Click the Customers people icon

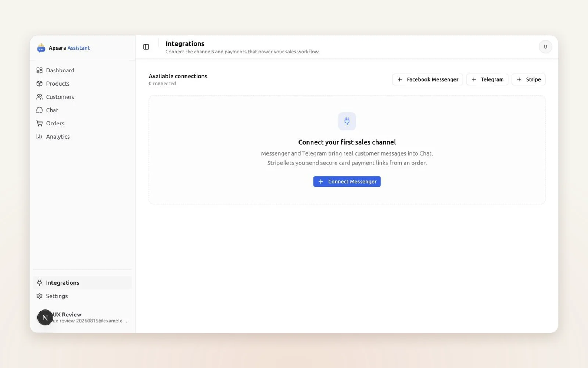[39, 97]
